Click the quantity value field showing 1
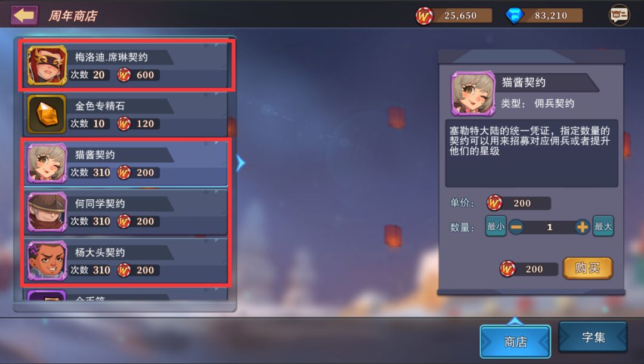 pyautogui.click(x=549, y=227)
